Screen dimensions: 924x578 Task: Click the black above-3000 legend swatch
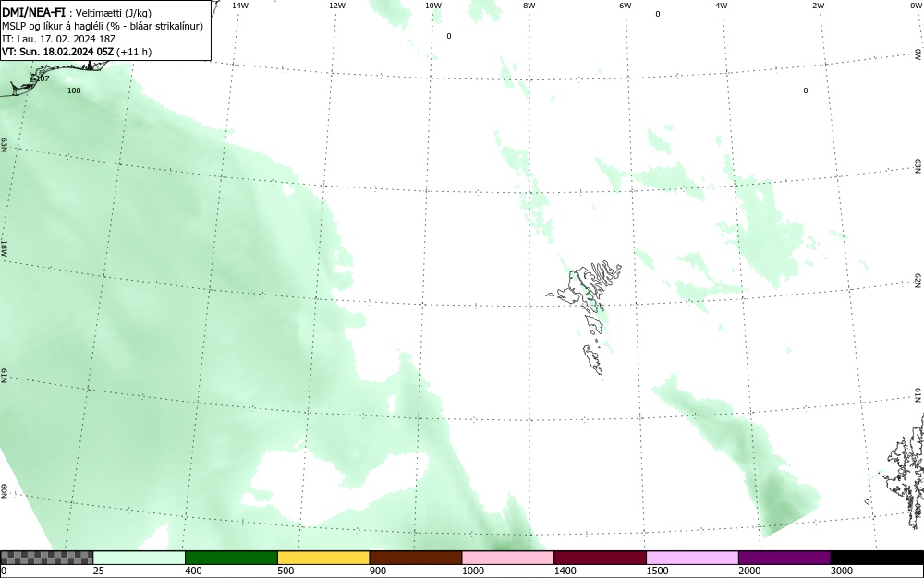(x=877, y=558)
